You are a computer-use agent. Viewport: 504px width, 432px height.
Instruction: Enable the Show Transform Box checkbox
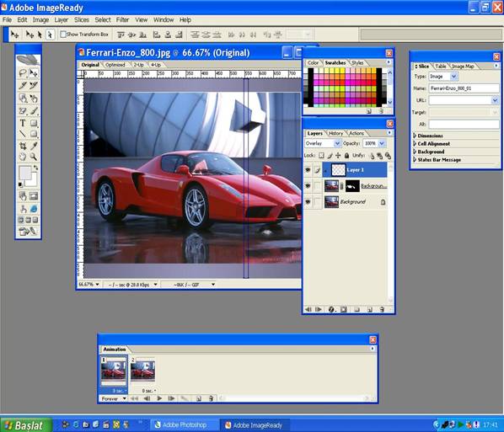click(x=63, y=34)
